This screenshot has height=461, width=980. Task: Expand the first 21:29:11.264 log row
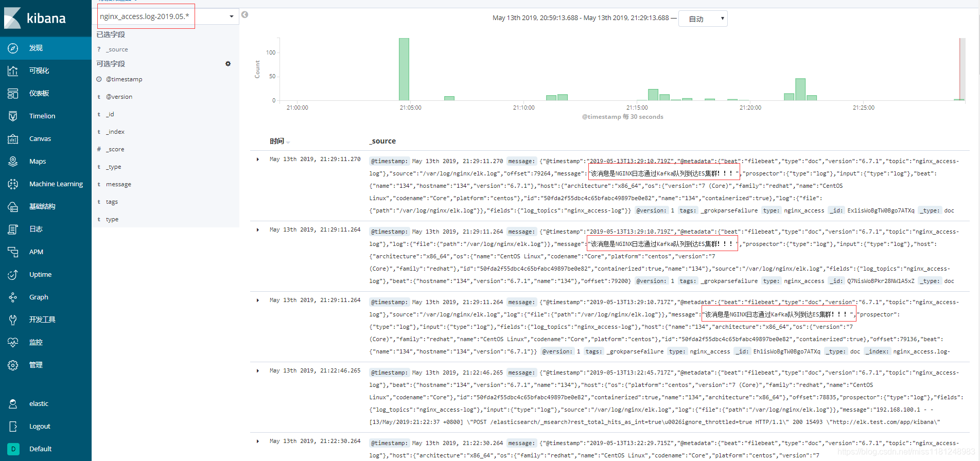tap(257, 230)
